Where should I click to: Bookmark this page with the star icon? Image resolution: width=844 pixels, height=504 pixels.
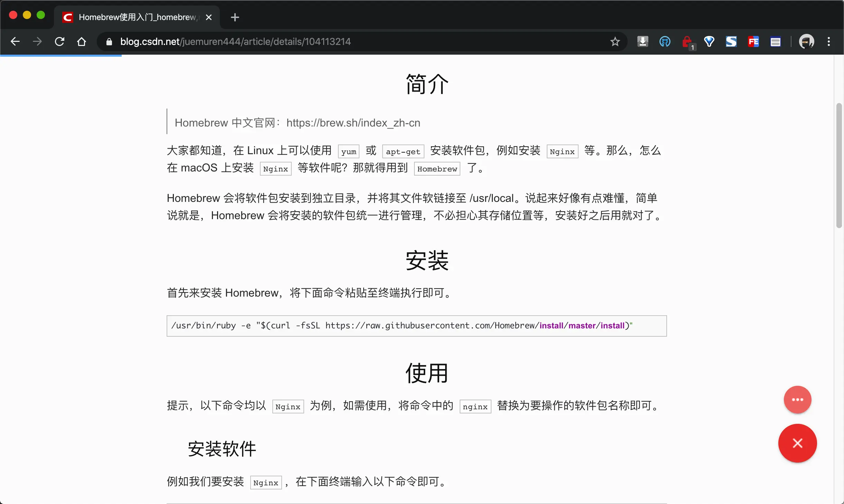[x=615, y=41]
